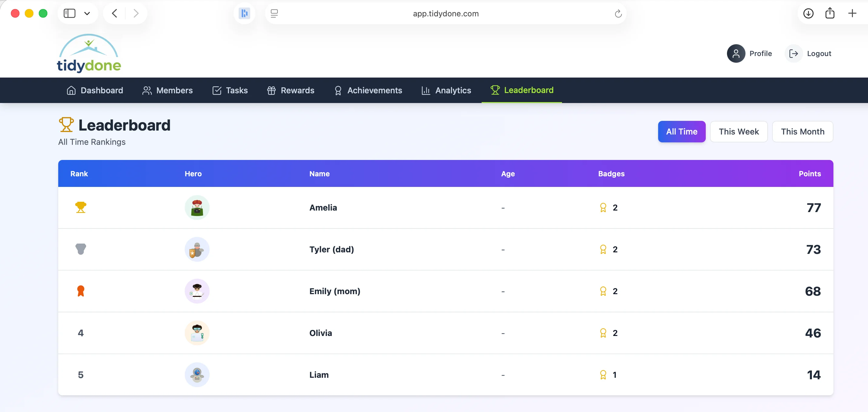Click the badge icon in Tyler (dad)'s row
Viewport: 868px width, 412px height.
(603, 249)
